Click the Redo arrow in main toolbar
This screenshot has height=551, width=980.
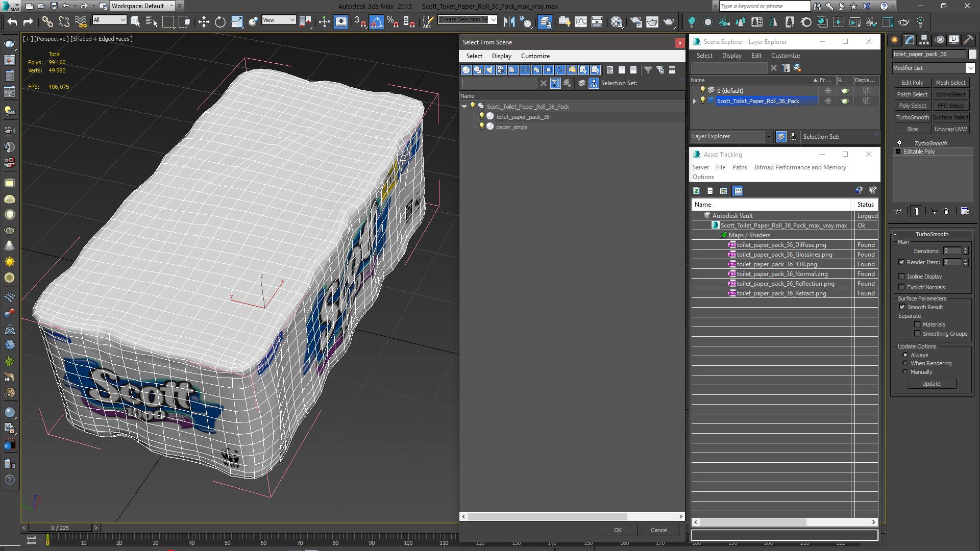tap(28, 21)
